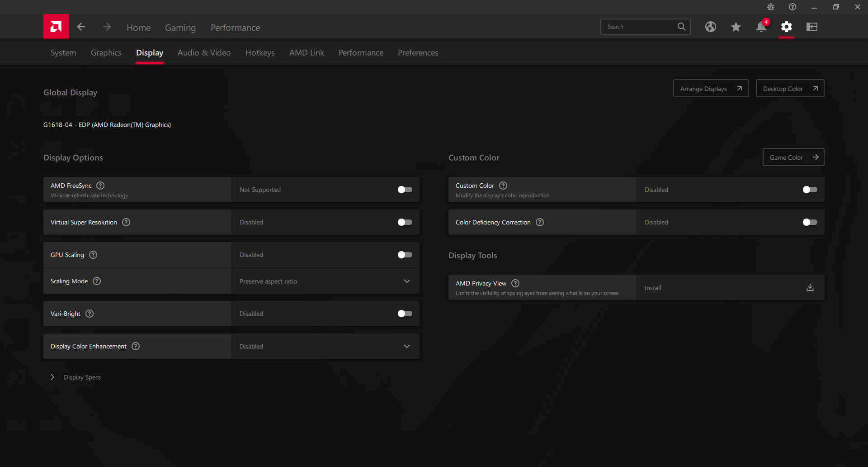Open notifications bell icon
The image size is (868, 467).
(761, 27)
